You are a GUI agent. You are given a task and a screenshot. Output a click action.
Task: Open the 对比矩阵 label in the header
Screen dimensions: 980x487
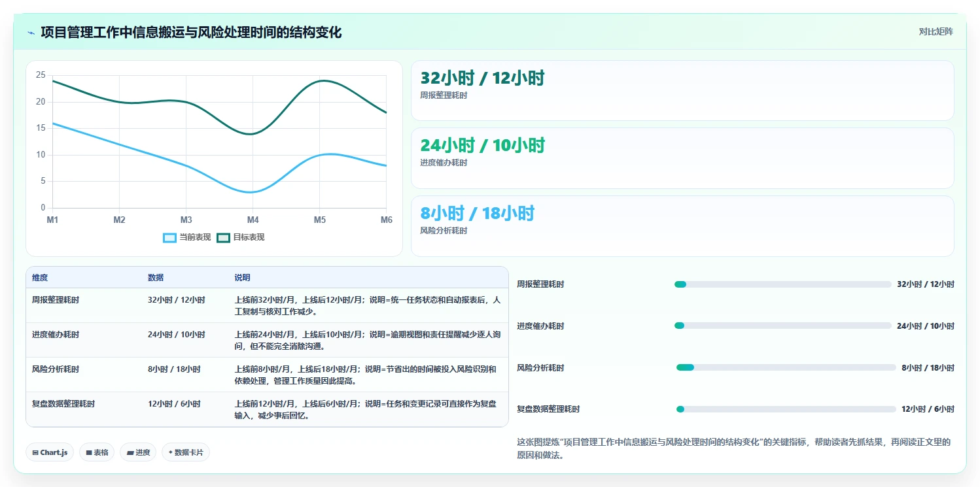936,31
